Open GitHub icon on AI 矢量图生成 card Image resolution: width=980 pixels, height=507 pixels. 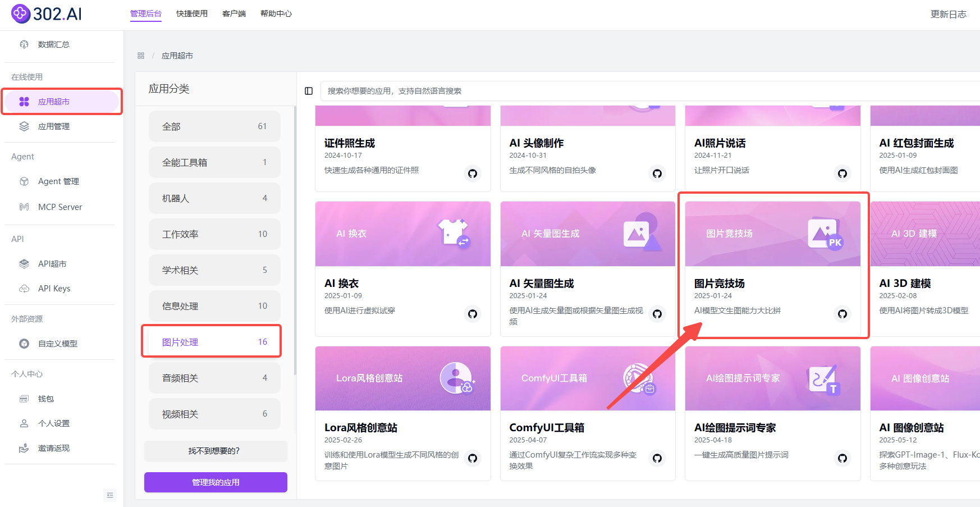point(657,314)
